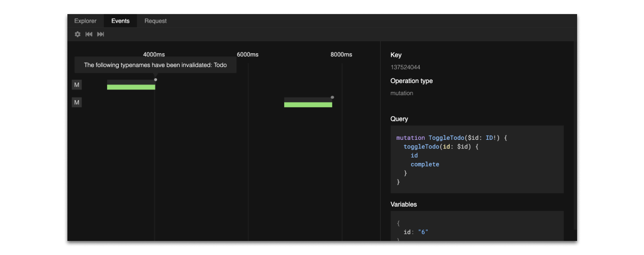Open the timeline settings gear icon
This screenshot has height=255, width=644.
77,34
